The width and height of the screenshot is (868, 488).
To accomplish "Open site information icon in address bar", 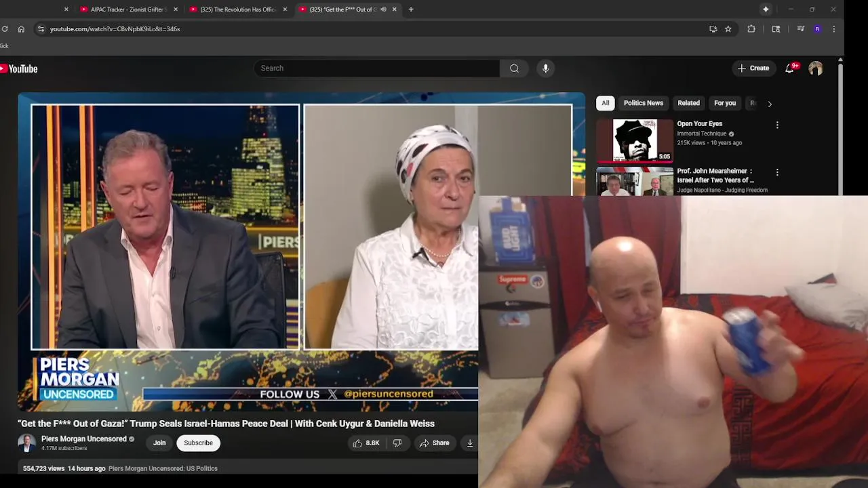I will click(x=41, y=29).
